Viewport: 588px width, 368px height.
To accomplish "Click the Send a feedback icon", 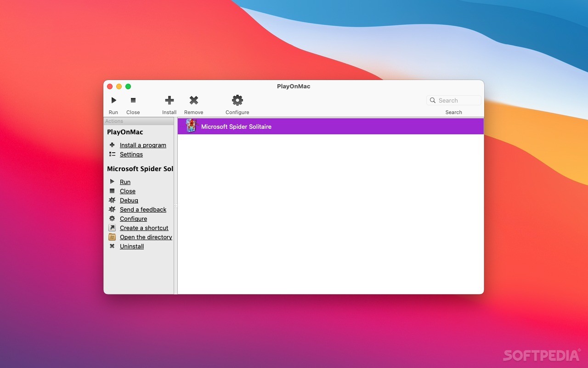I will pyautogui.click(x=112, y=209).
